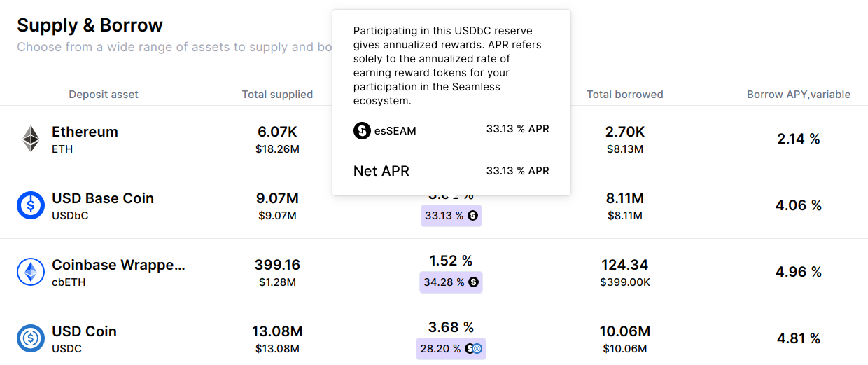Sort by Total borrowed column header
Image resolution: width=868 pixels, height=365 pixels.
tap(625, 95)
